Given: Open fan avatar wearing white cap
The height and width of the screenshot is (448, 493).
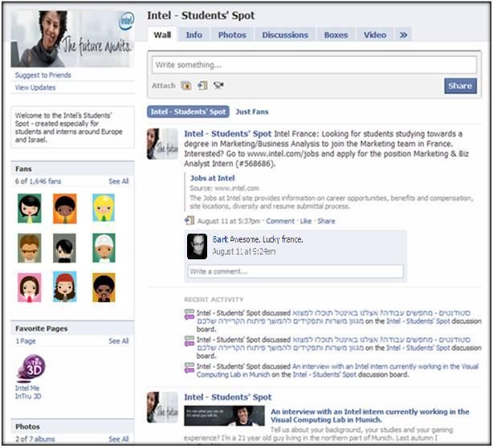Looking at the screenshot, I should click(x=104, y=248).
